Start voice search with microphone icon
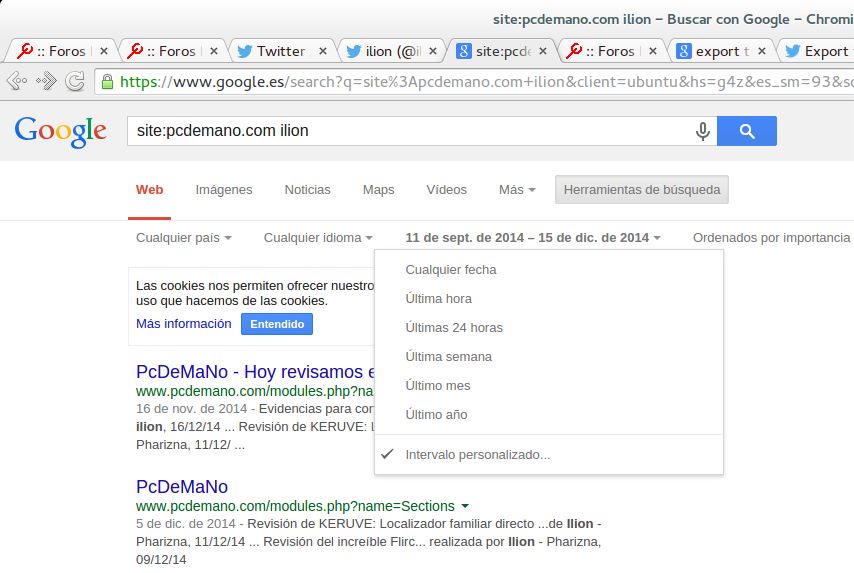The image size is (854, 573). pyautogui.click(x=703, y=131)
